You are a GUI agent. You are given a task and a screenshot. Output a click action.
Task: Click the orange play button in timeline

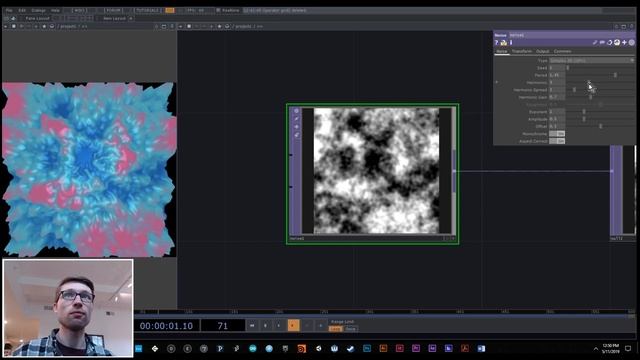pyautogui.click(x=293, y=325)
